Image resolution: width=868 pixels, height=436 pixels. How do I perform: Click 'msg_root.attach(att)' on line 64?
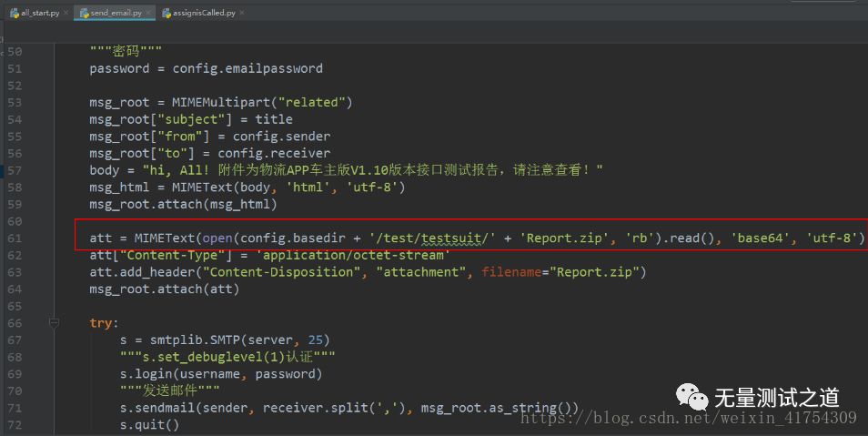[x=165, y=289]
